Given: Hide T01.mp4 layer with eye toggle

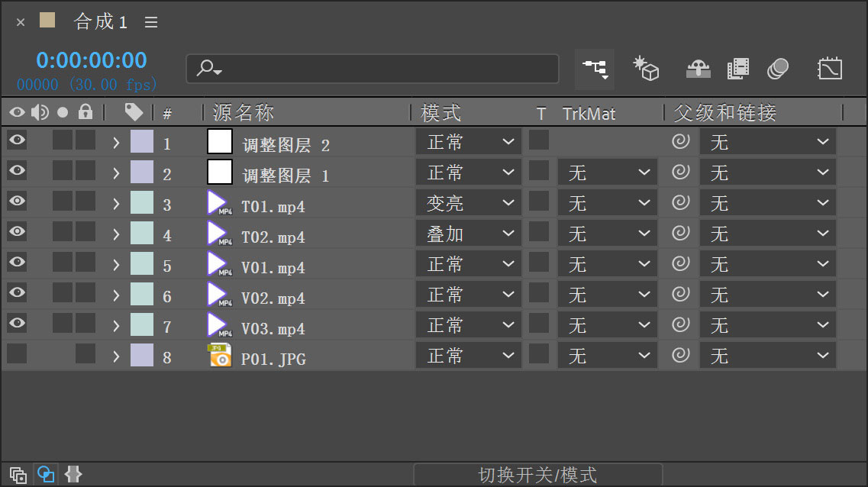Looking at the screenshot, I should click(17, 200).
